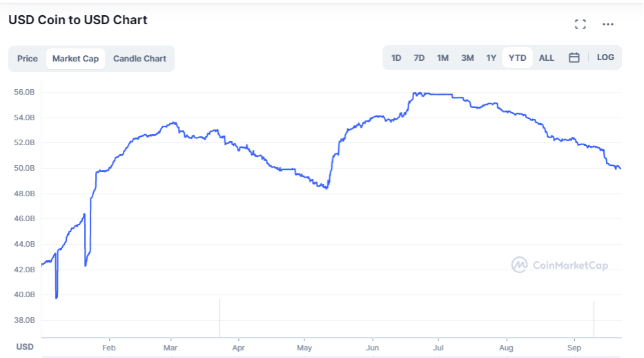
Task: Click the 38.0B y-axis label
Action: [24, 320]
